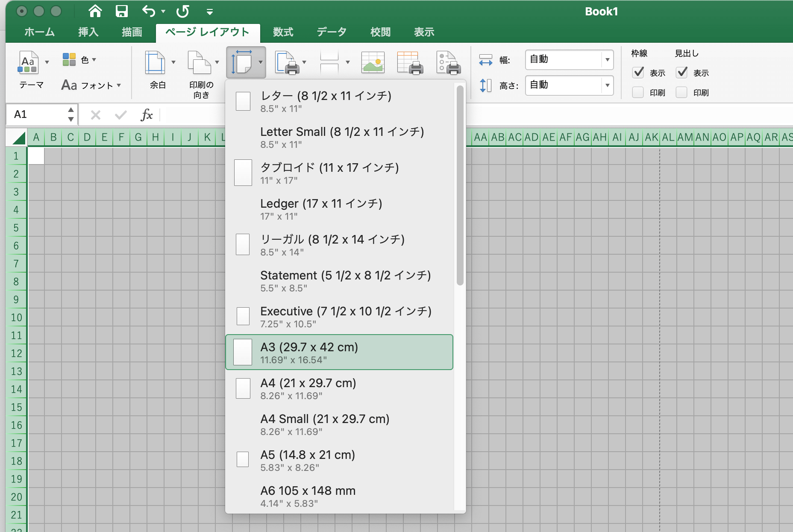Choose A6 105 x 148 mm paper size
This screenshot has height=532, width=793.
(x=339, y=496)
